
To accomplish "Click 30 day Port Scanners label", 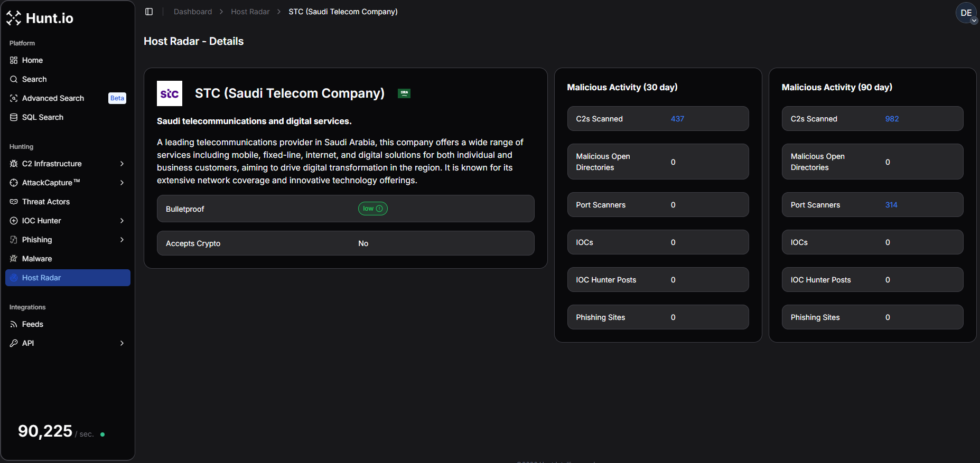I will tap(601, 205).
